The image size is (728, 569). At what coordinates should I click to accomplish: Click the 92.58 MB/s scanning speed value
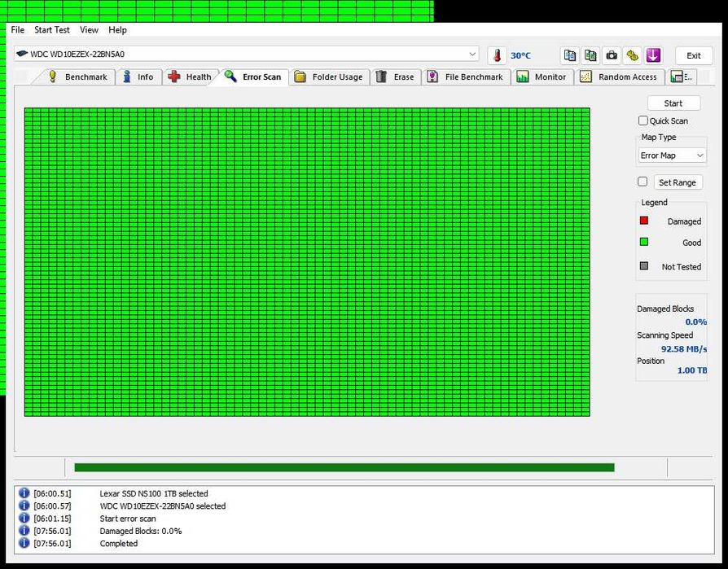(x=684, y=349)
